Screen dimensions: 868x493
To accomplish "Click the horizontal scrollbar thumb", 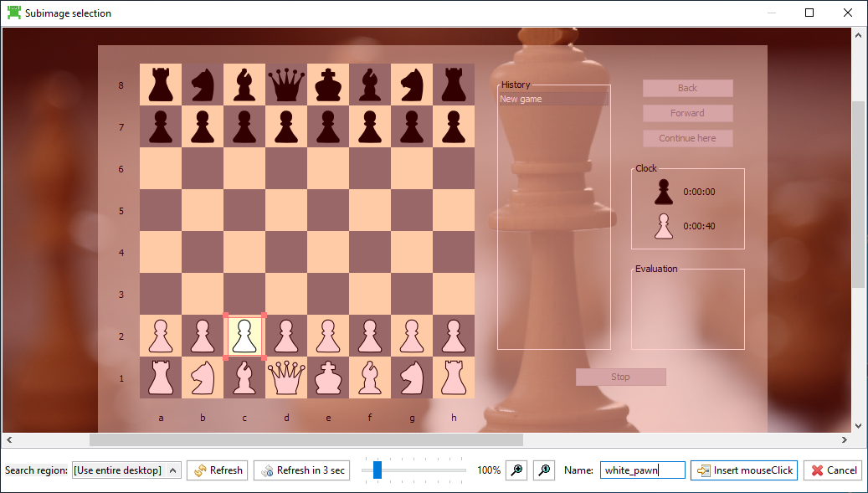I will (x=306, y=439).
